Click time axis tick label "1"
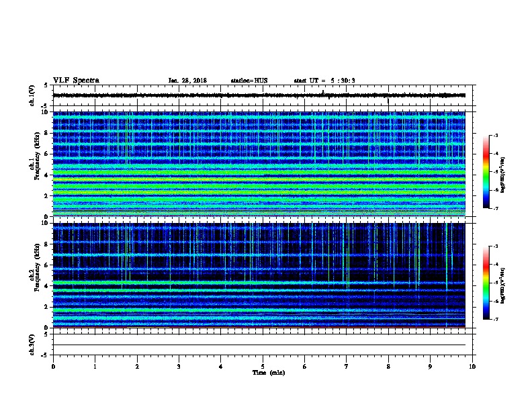This screenshot has width=532, height=411. point(95,366)
